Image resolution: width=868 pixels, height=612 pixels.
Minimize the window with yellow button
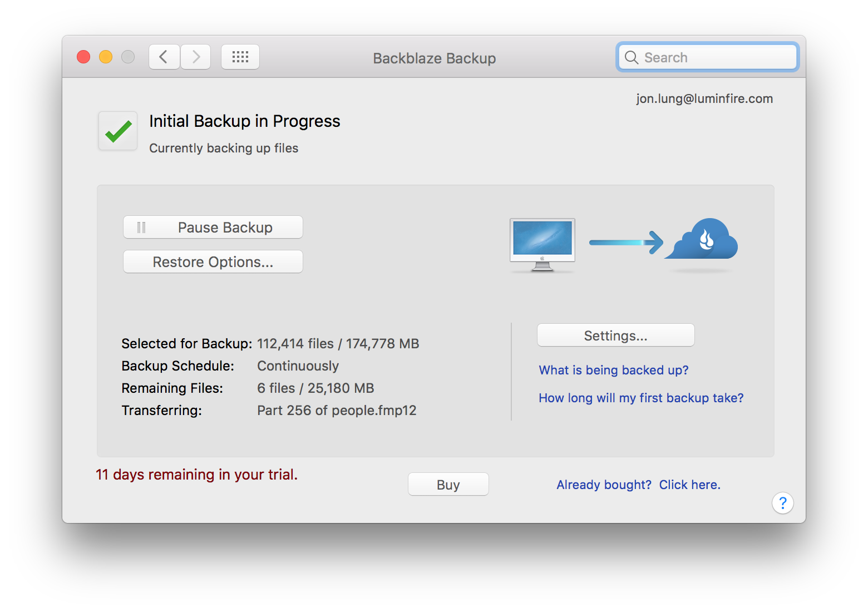tap(106, 57)
